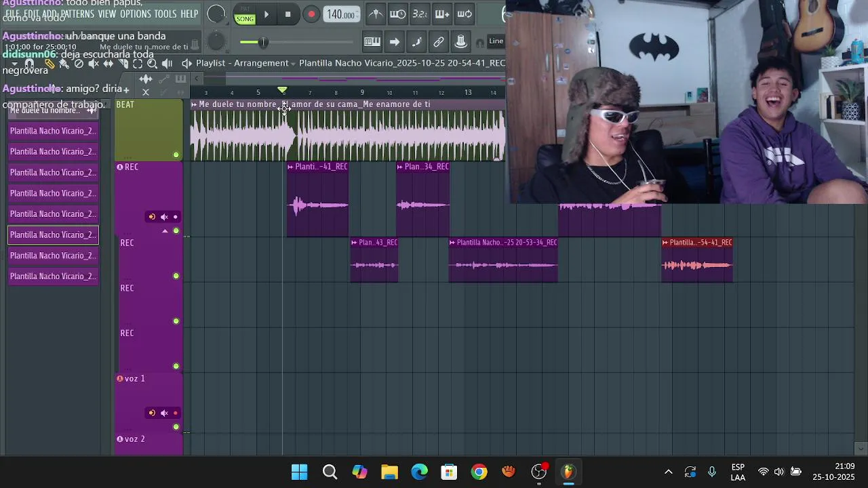This screenshot has width=868, height=488.
Task: Toggle the PAT/SONG mode switch
Action: (245, 15)
